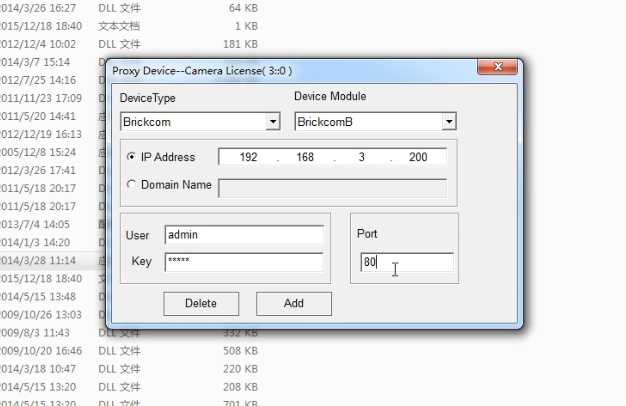
Task: Focus the Domain Name text box
Action: point(332,186)
